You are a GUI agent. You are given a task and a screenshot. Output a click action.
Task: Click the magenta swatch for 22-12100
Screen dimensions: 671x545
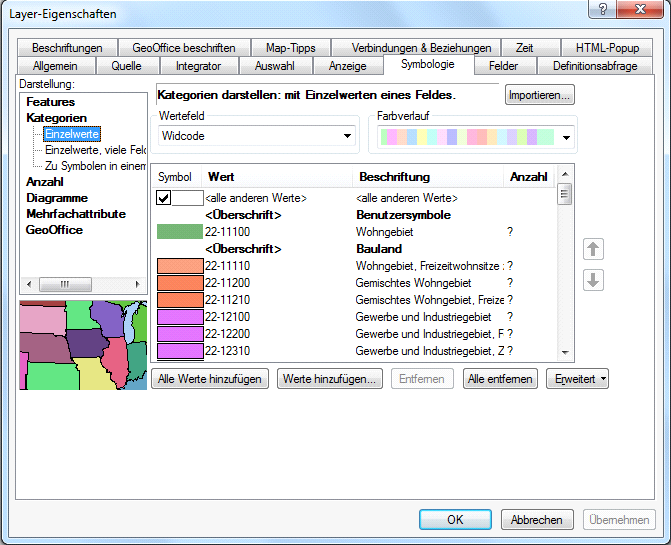click(179, 316)
